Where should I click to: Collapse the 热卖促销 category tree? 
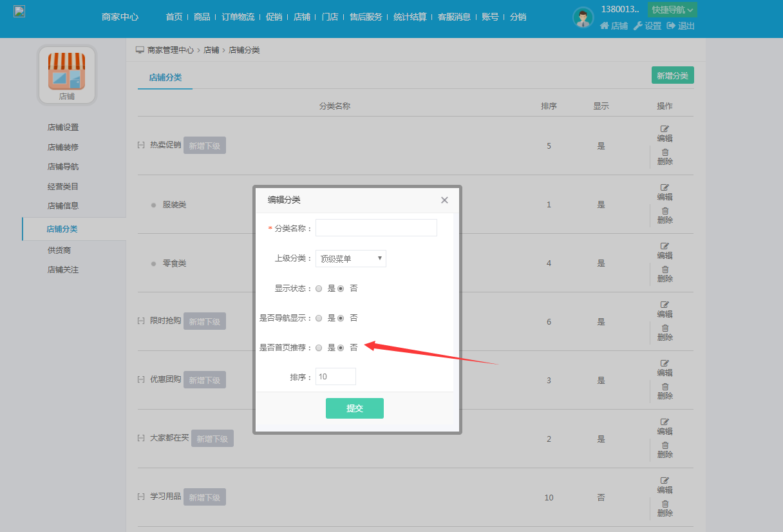pyautogui.click(x=141, y=145)
